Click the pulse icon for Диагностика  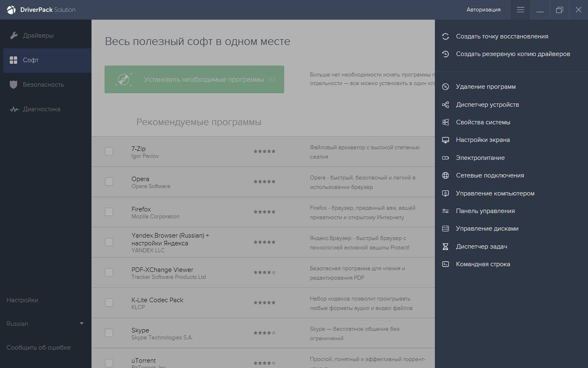[x=14, y=109]
